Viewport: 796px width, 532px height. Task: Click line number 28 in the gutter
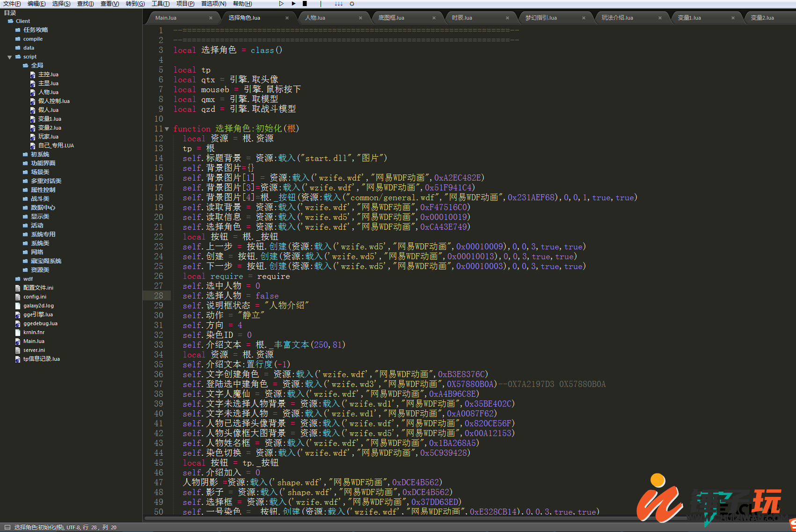click(159, 296)
